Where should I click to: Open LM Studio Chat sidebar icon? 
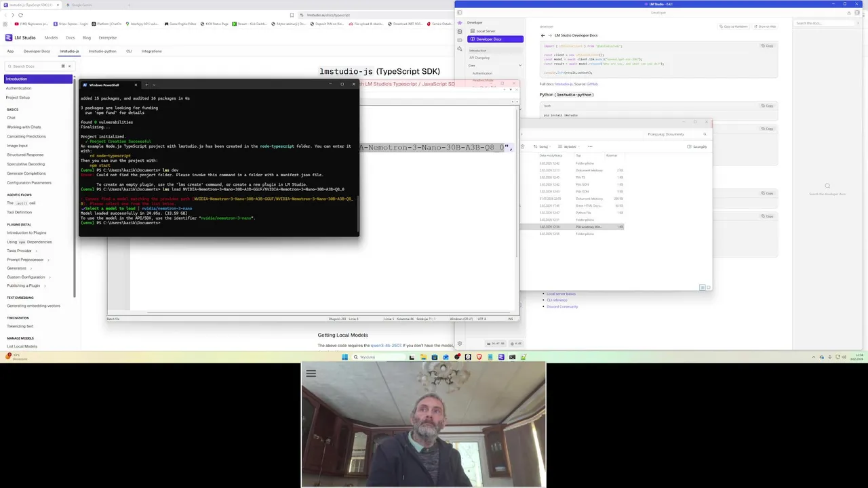(459, 22)
